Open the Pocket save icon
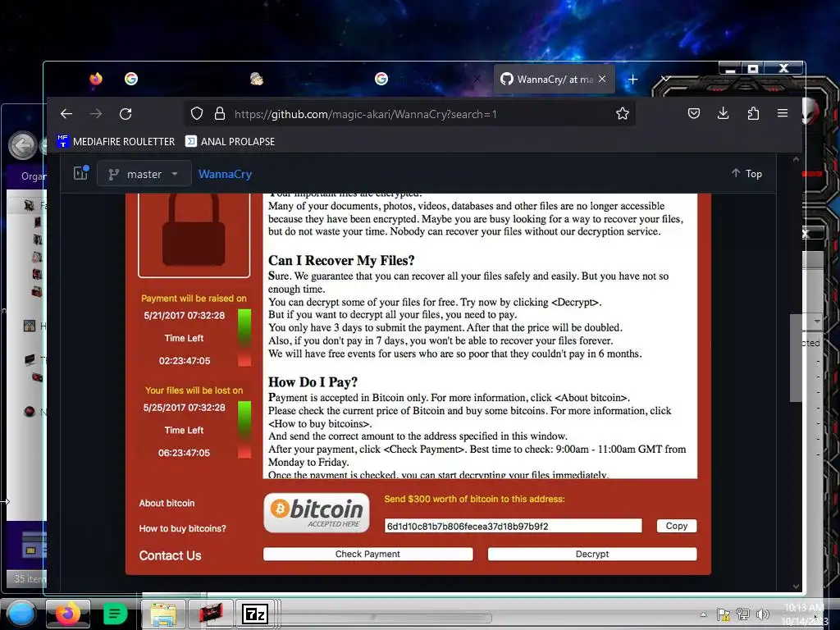The height and width of the screenshot is (630, 840). point(694,113)
